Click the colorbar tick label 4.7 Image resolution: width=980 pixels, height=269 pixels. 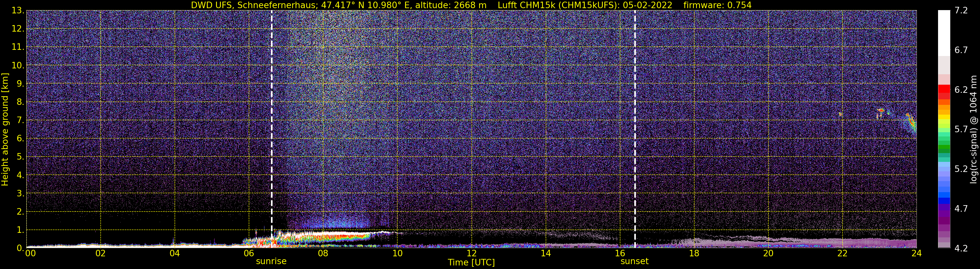(x=961, y=209)
